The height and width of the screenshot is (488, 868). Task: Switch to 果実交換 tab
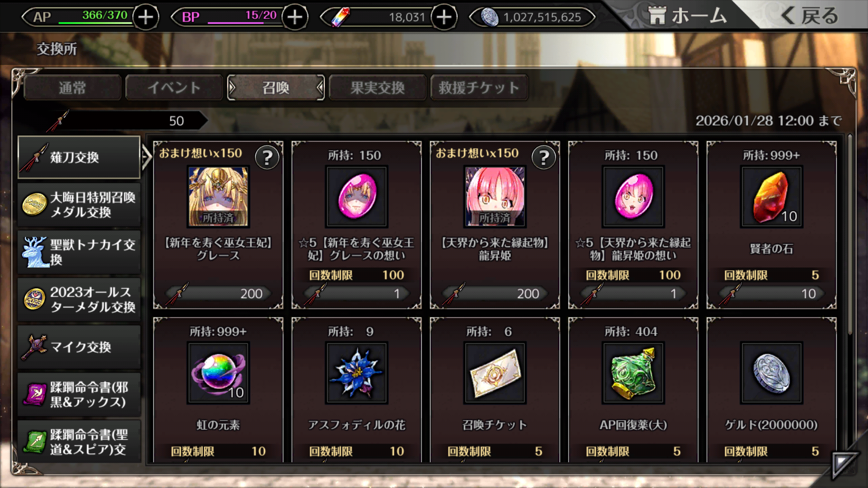[377, 88]
